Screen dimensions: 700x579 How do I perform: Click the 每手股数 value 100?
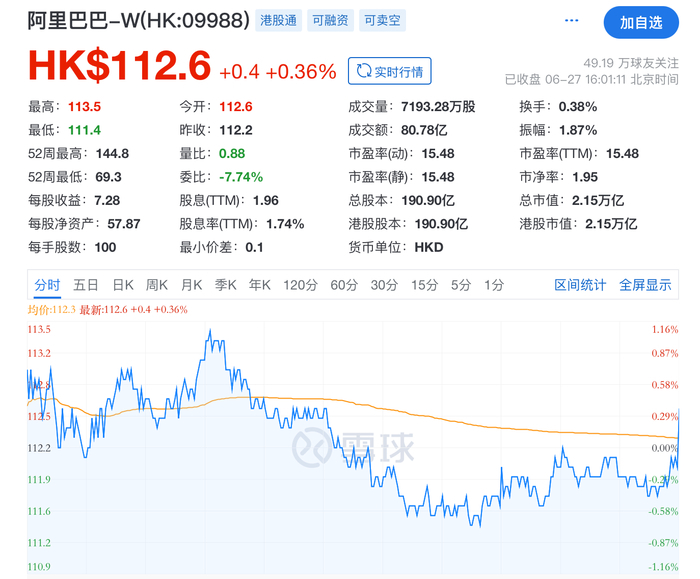click(105, 247)
